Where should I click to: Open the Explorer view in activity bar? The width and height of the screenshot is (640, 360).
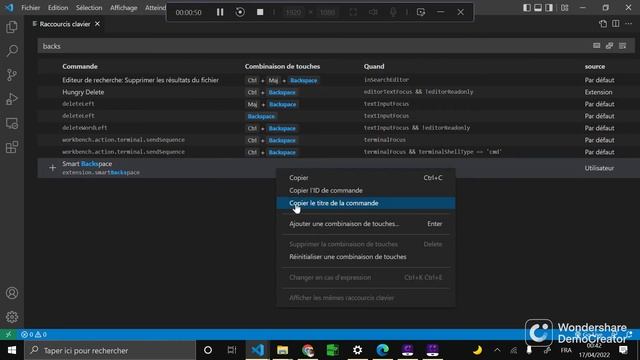point(12,27)
